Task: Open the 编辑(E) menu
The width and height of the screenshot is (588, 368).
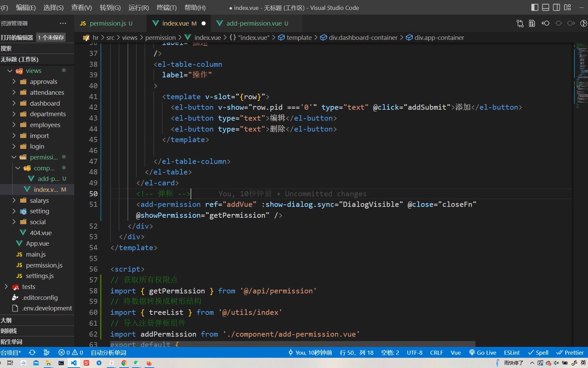Action: point(26,7)
